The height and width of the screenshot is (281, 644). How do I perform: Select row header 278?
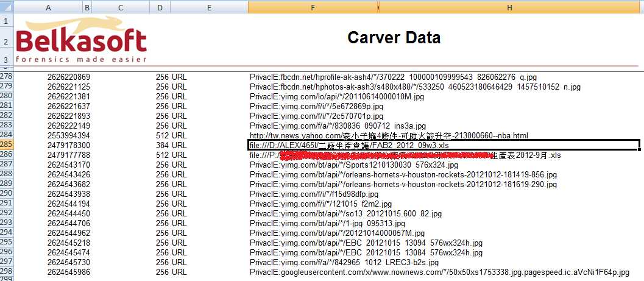[7, 76]
